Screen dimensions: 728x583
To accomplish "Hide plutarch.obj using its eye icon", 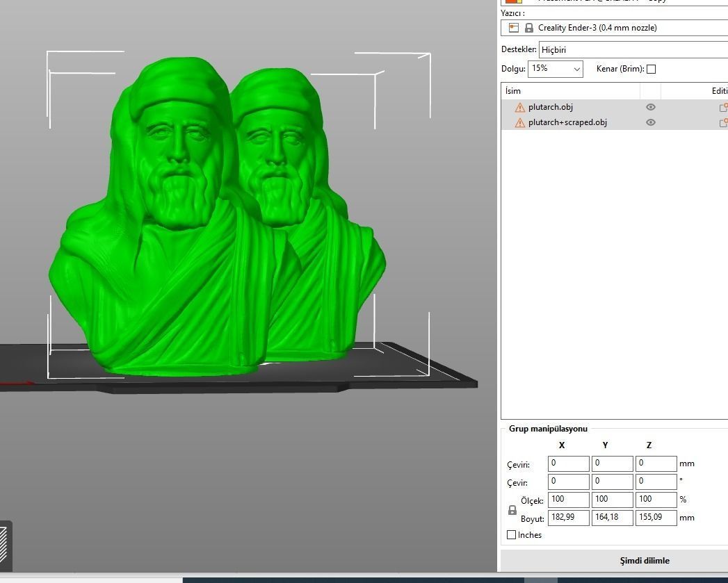I will [650, 107].
